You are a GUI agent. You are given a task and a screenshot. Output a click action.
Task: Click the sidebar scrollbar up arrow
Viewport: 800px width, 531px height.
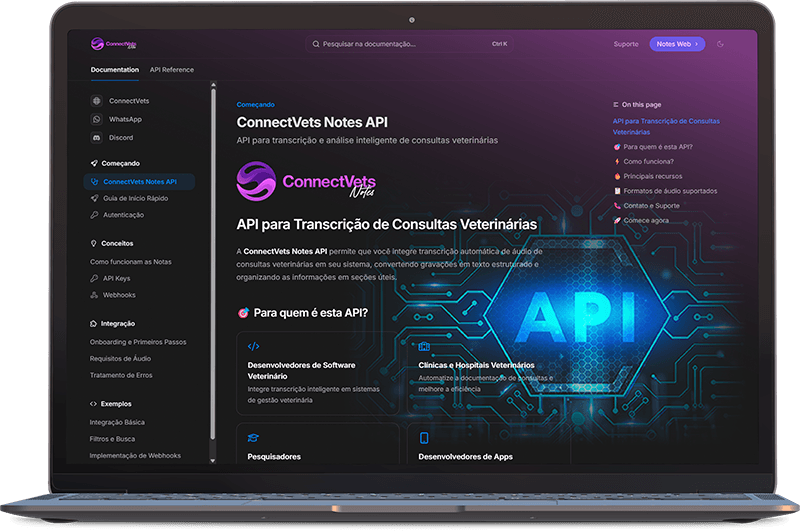pos(213,85)
